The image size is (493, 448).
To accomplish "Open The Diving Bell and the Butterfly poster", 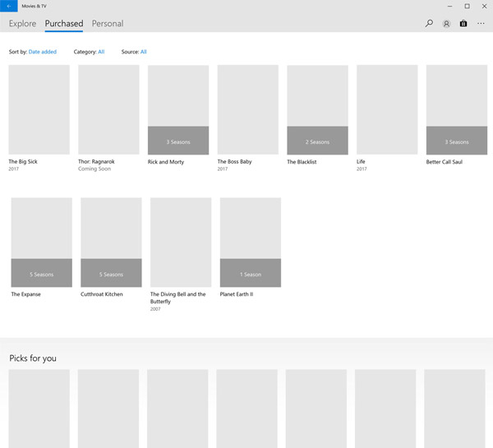I will coord(181,242).
